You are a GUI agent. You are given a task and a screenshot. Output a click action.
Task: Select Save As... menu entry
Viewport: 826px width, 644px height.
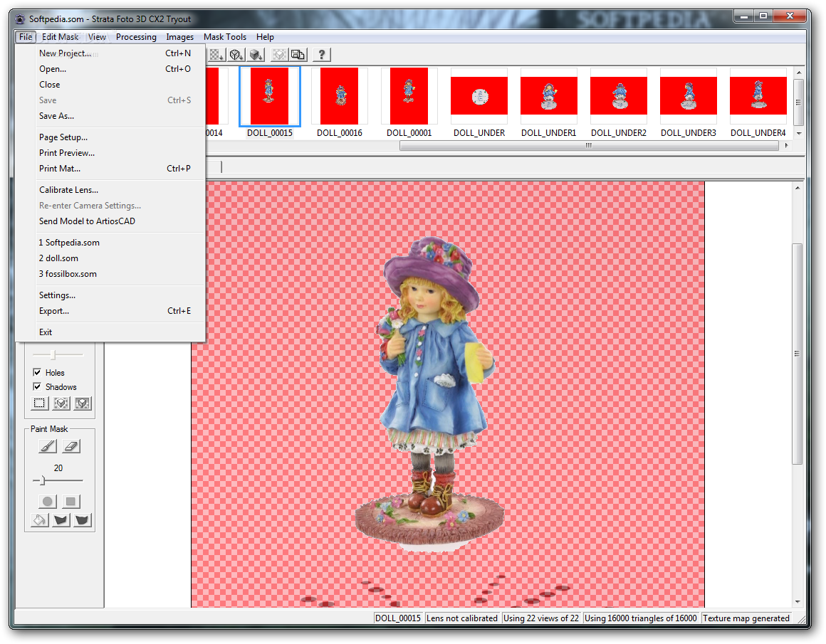(x=110, y=116)
